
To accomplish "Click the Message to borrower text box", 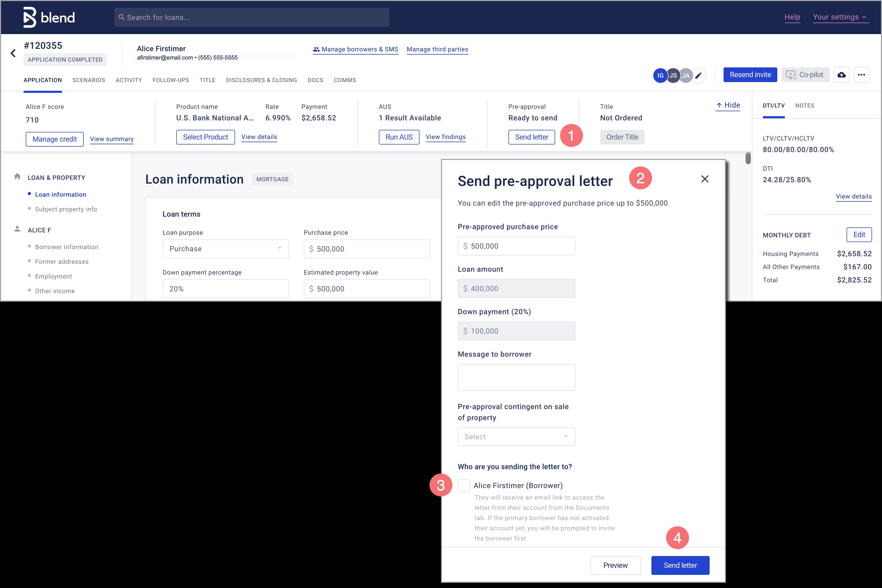I will [x=516, y=377].
